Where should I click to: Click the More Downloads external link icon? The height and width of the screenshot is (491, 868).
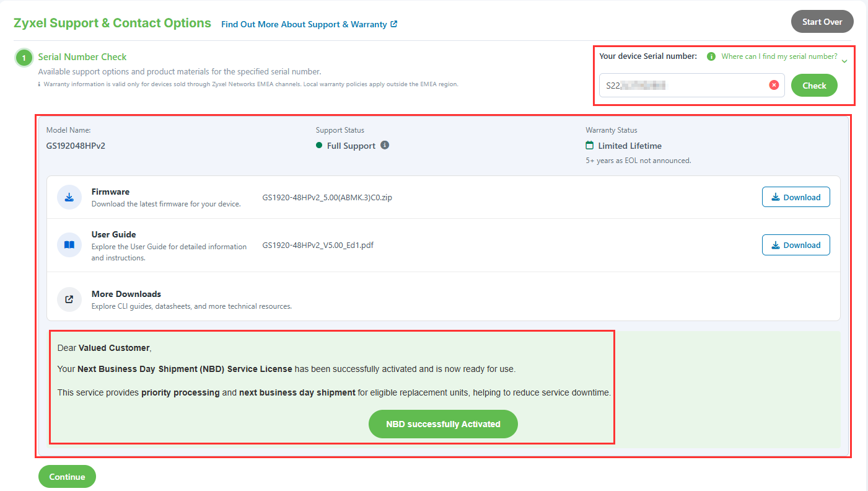[x=69, y=299]
